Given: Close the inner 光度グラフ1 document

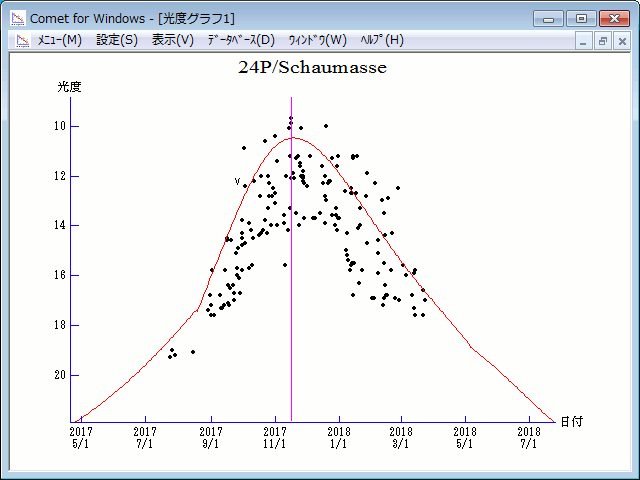Looking at the screenshot, I should [621, 41].
